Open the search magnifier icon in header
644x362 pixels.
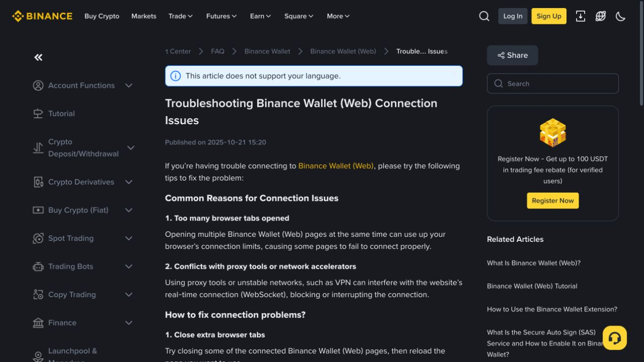[x=484, y=16]
